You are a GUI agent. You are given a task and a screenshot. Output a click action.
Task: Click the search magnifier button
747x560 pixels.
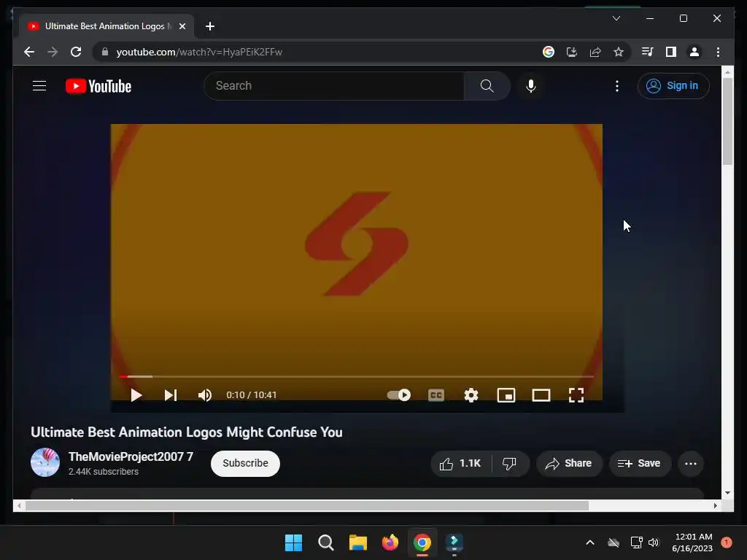click(487, 86)
